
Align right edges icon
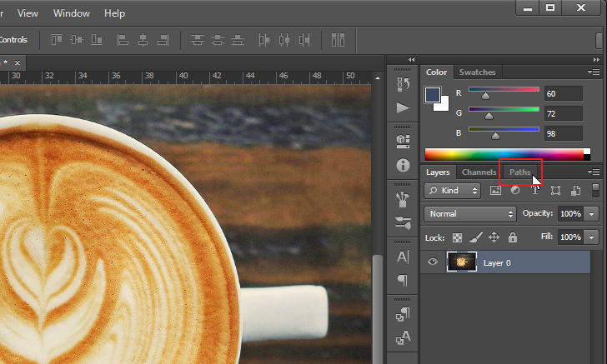[163, 40]
